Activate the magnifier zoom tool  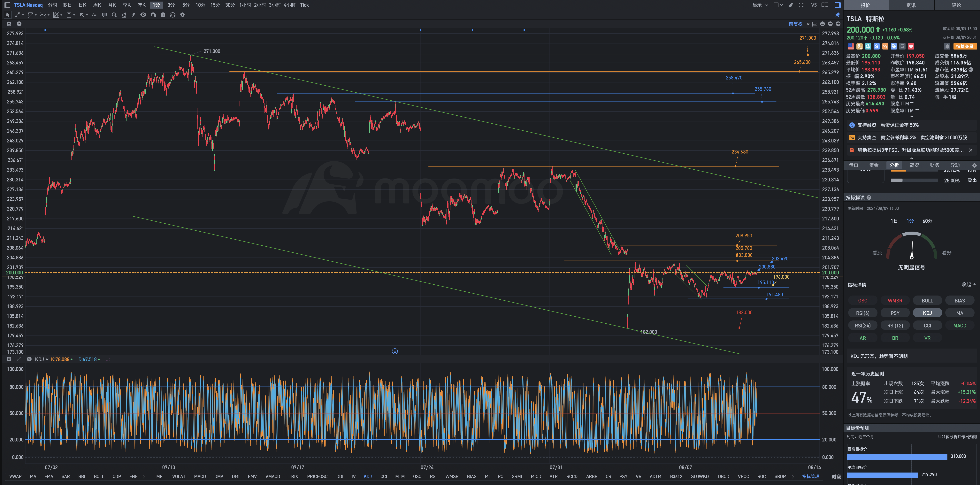click(114, 15)
